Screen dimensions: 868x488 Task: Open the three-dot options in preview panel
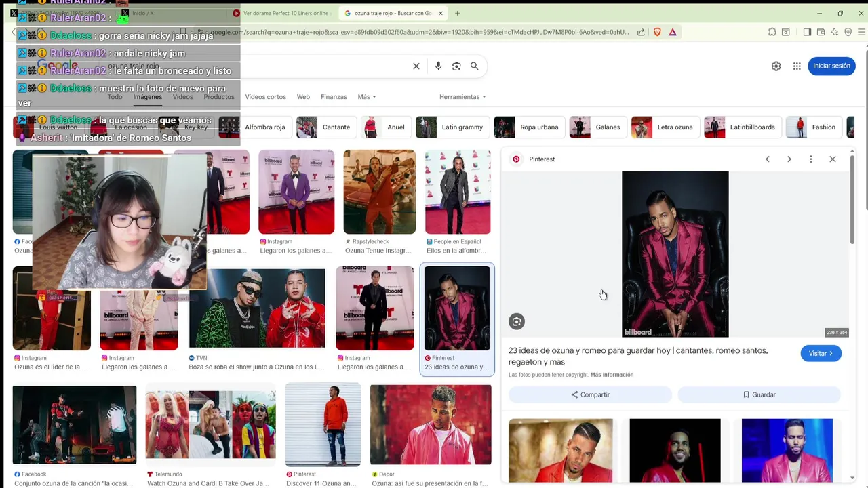[x=811, y=159]
